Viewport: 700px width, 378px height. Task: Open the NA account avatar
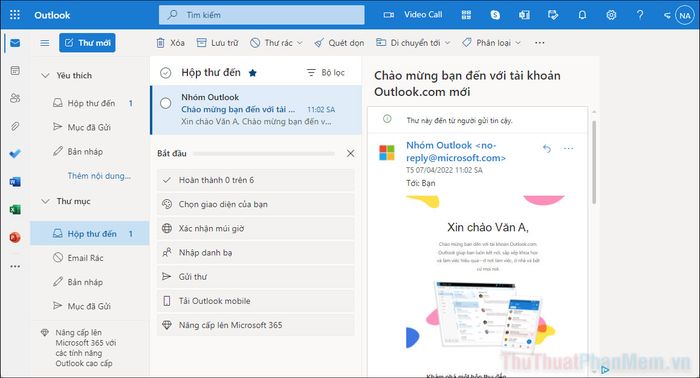coord(685,15)
